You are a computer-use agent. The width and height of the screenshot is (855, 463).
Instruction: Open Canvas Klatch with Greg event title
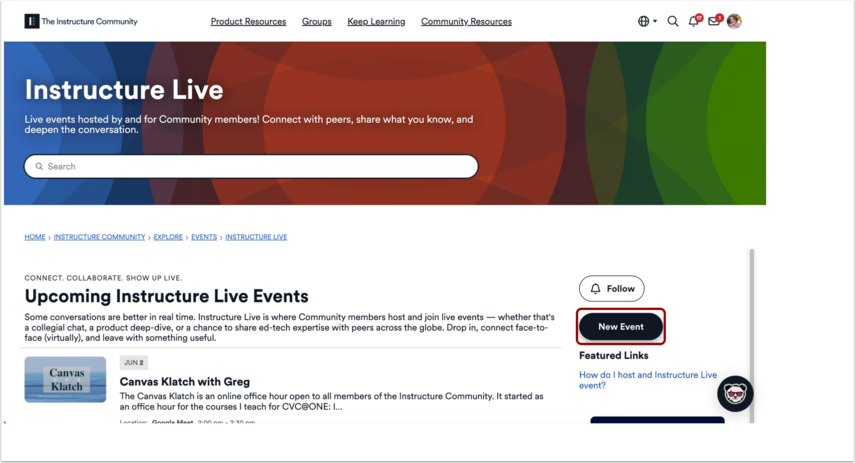point(185,382)
